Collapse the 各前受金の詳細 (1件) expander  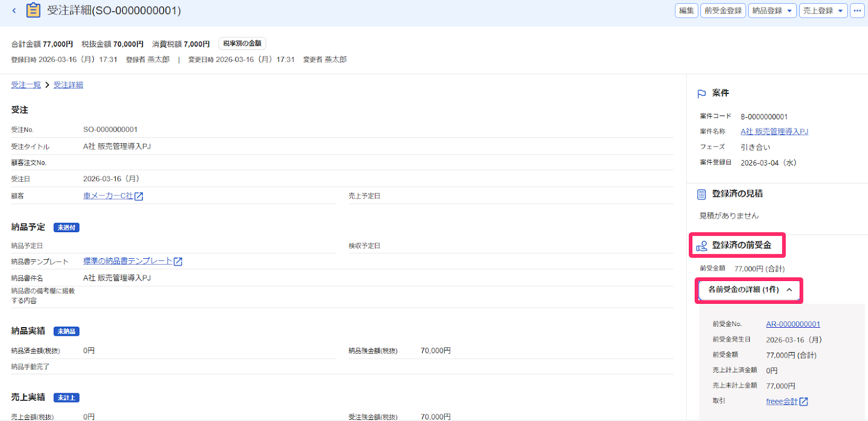click(749, 290)
